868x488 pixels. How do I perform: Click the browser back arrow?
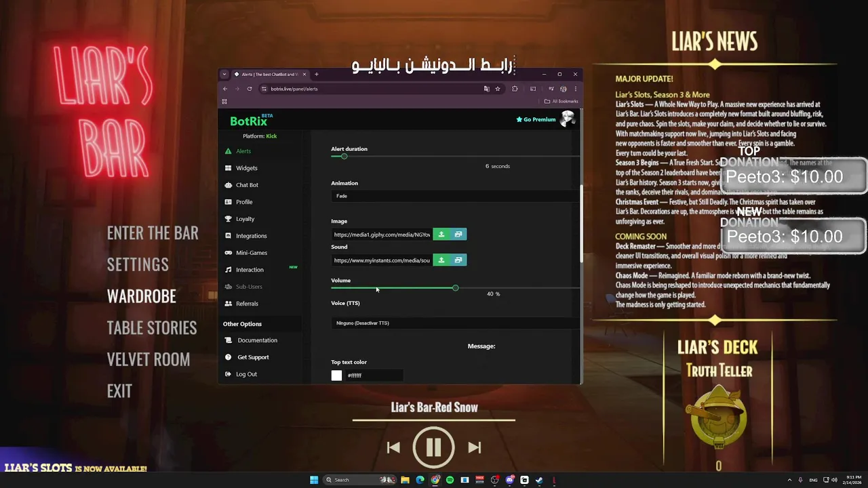(x=225, y=89)
